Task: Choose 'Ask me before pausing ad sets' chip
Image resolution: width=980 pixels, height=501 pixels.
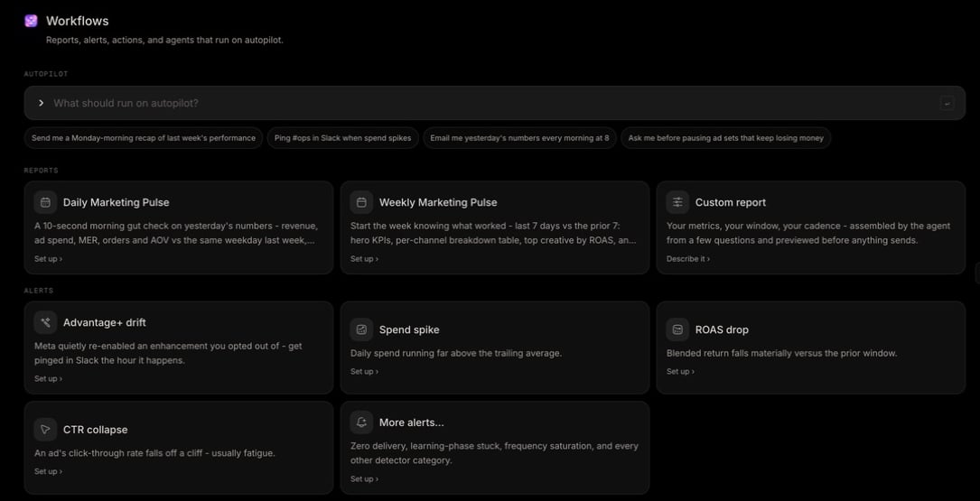Action: coord(725,138)
